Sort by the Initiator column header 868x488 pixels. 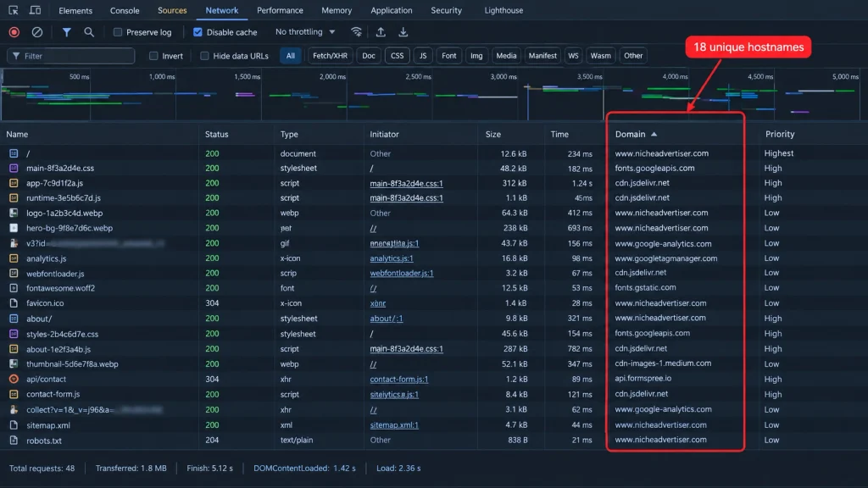(384, 135)
